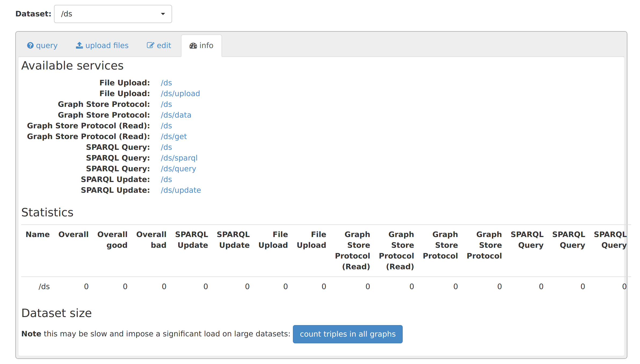Click the dashboard gauge icon on info tab
Viewport: 640px width, 364px height.
193,46
